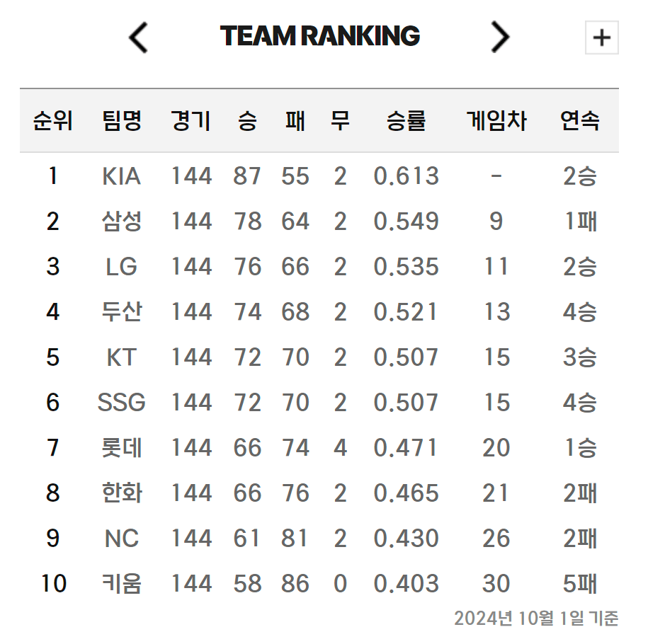Click the 두산 team entry
The width and height of the screenshot is (648, 644).
click(122, 312)
